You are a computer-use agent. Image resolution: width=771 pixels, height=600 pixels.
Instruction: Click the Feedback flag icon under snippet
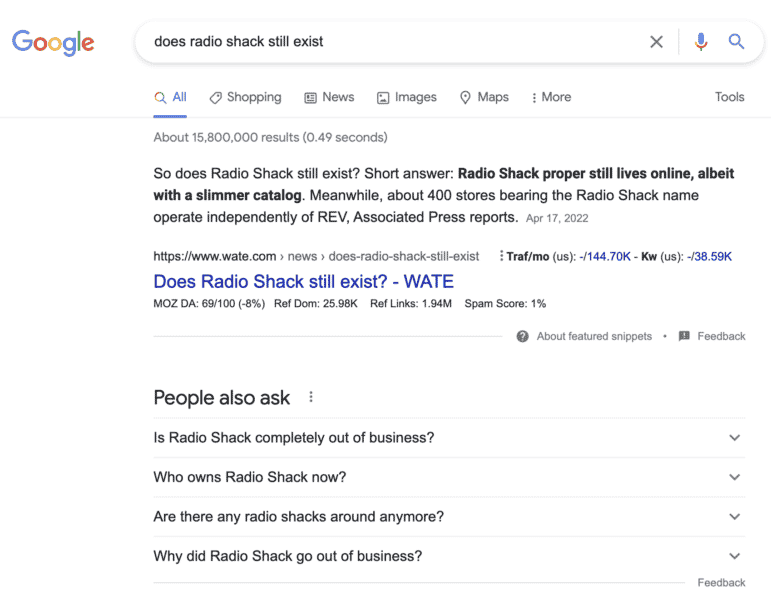pos(684,336)
